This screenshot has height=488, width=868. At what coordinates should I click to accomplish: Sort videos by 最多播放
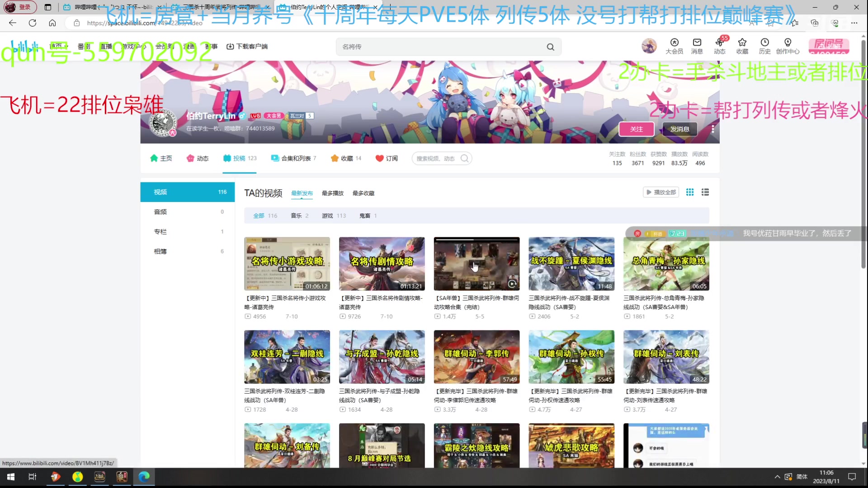(332, 193)
